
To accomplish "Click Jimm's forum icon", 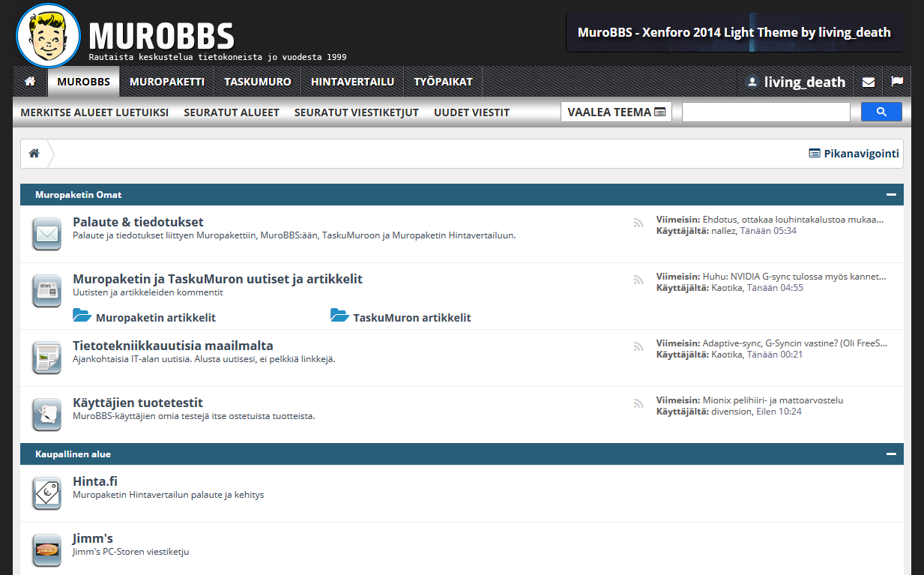I will coord(47,550).
